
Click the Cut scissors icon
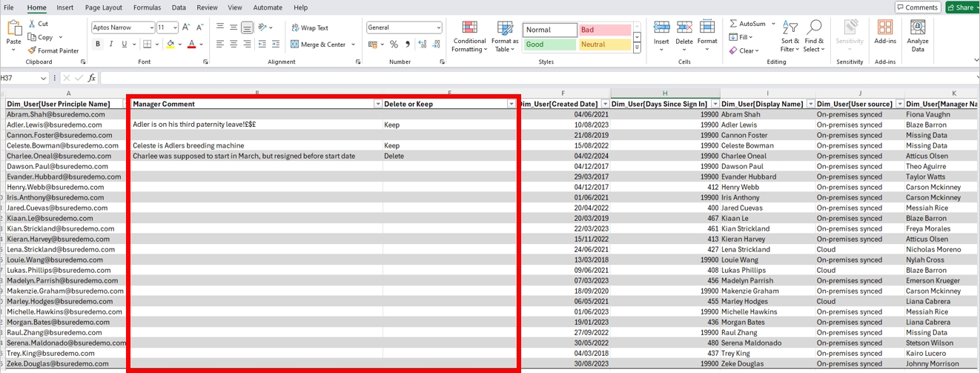pyautogui.click(x=33, y=24)
